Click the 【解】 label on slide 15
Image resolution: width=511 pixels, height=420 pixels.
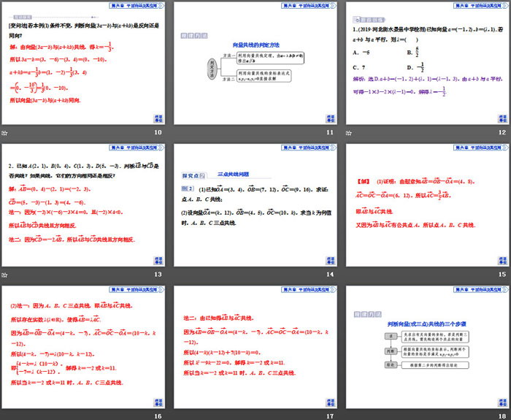(364, 182)
